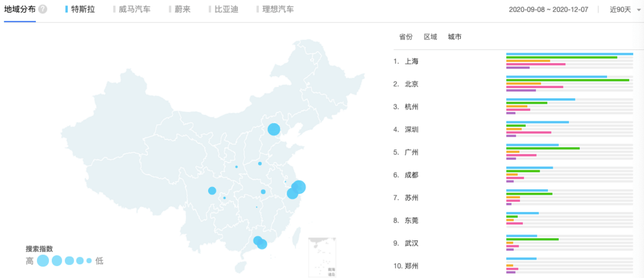
Task: Click 北京 in the ranking list
Action: (x=411, y=84)
